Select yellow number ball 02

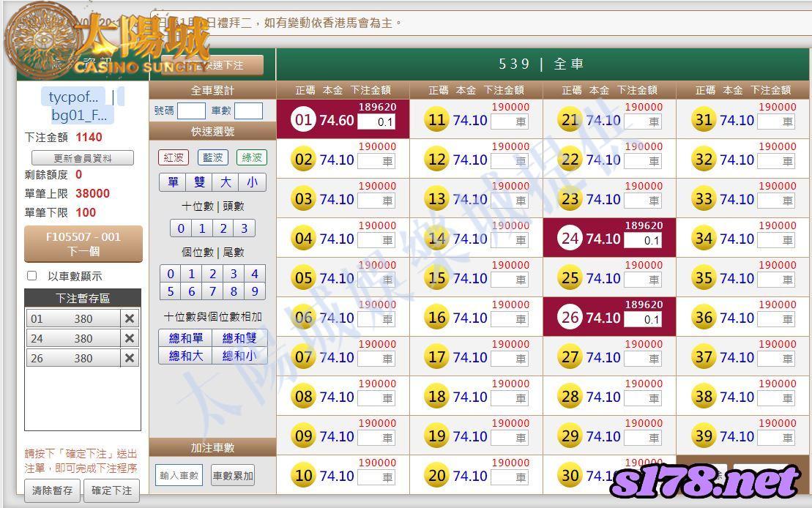point(303,160)
